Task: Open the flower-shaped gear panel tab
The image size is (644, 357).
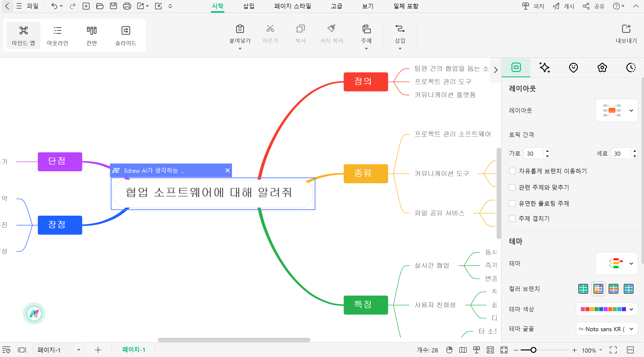Action: pyautogui.click(x=602, y=68)
